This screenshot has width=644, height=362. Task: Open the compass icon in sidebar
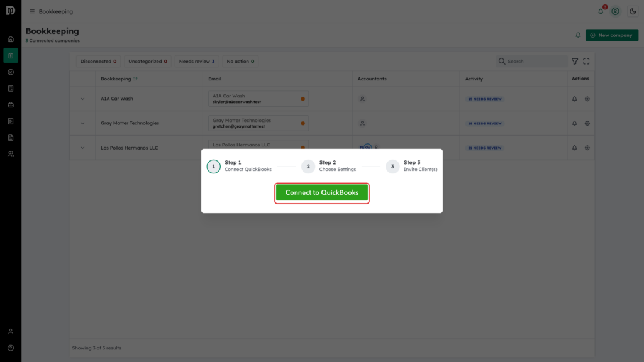(11, 72)
